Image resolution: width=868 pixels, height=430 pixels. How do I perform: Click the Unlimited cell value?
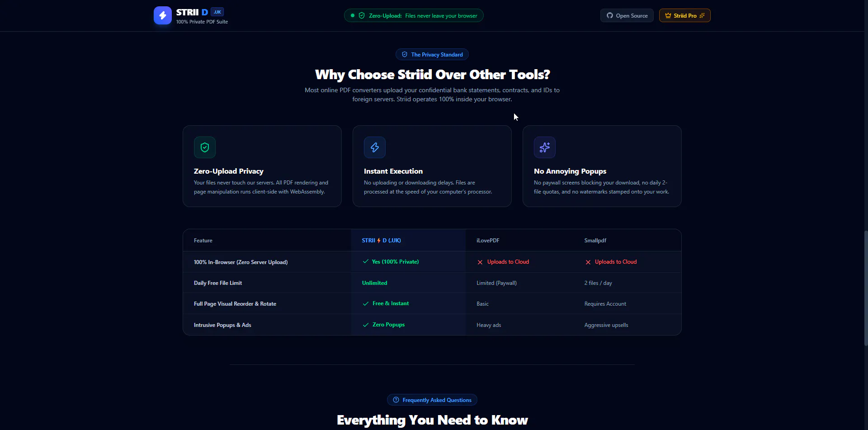click(x=375, y=283)
